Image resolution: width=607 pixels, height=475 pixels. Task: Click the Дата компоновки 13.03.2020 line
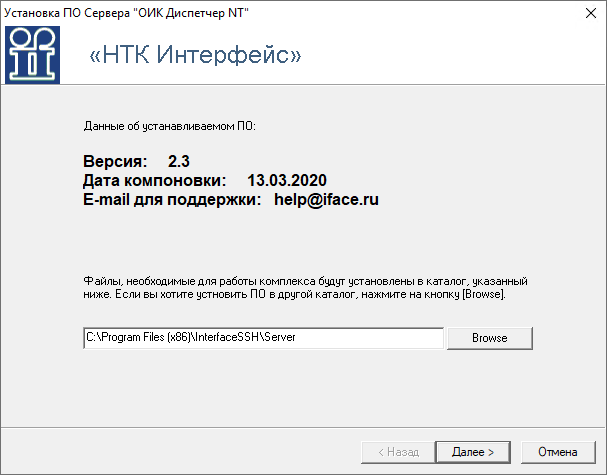[205, 180]
